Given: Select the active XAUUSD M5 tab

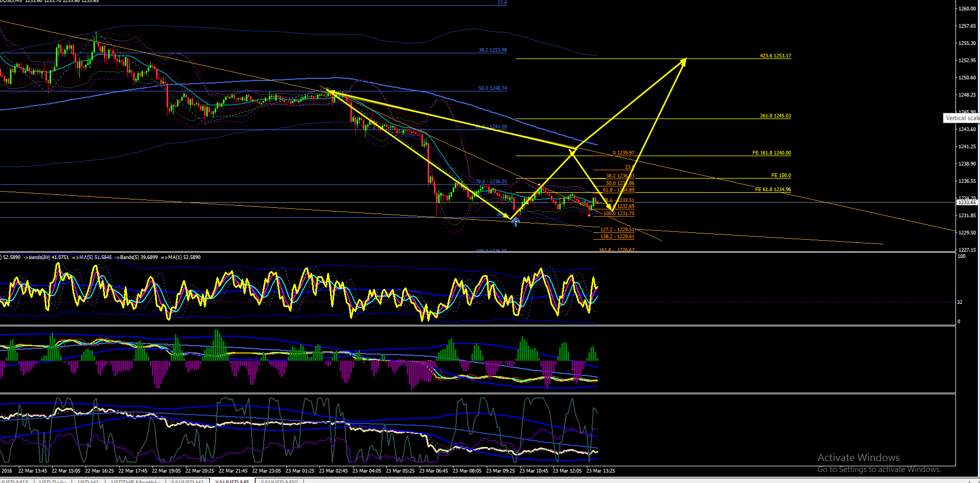Looking at the screenshot, I should pos(232,480).
